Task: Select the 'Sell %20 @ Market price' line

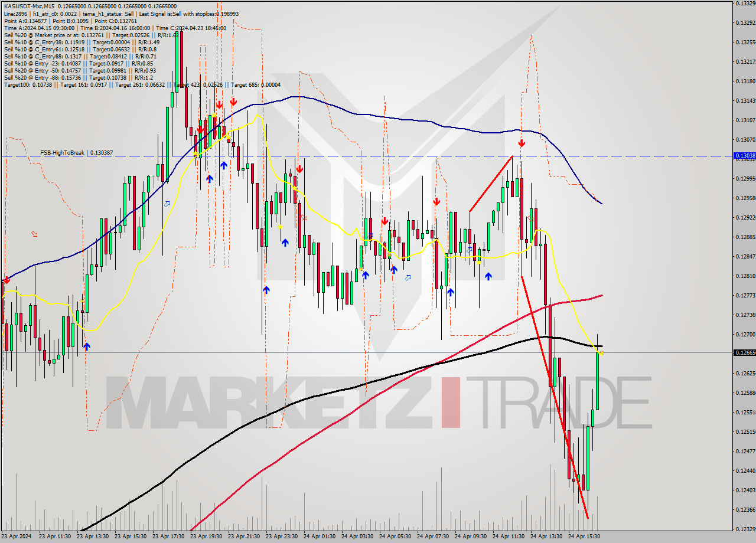Action: click(x=91, y=34)
